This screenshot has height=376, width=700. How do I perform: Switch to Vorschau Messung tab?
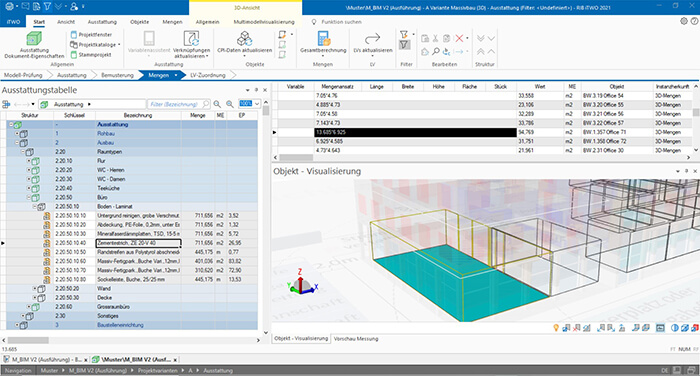[x=356, y=339]
